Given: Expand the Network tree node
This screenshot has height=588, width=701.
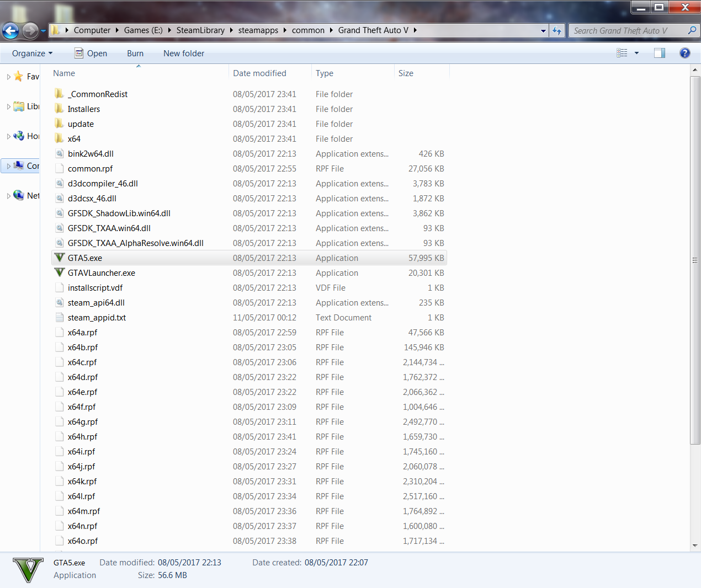Looking at the screenshot, I should click(x=8, y=196).
